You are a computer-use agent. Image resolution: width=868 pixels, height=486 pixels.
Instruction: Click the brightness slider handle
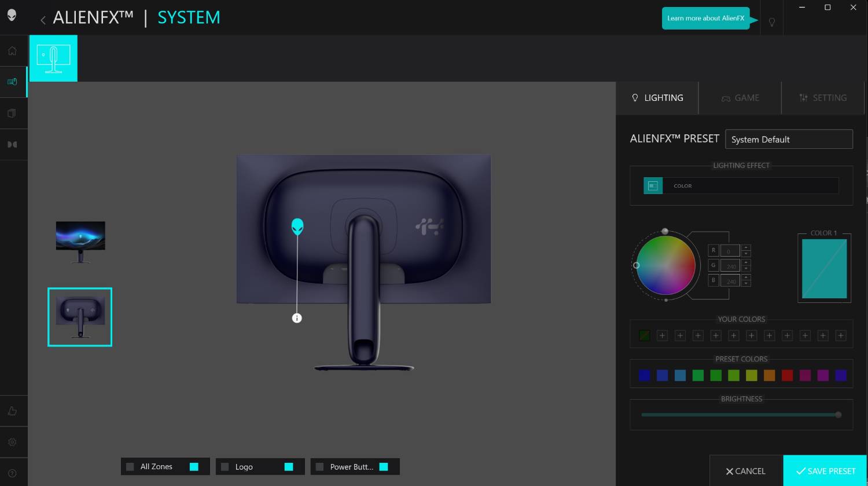tap(838, 414)
